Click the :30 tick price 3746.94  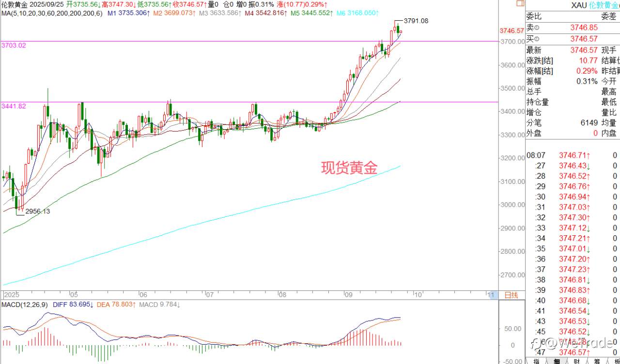pos(574,197)
